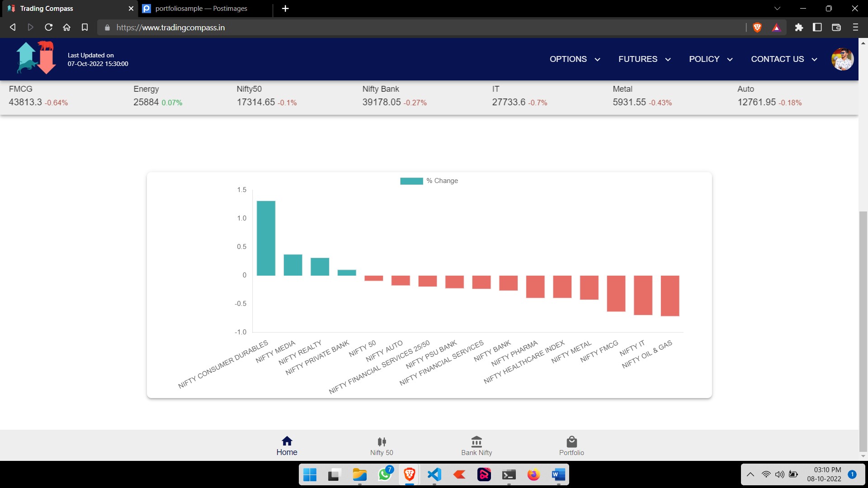The image size is (868, 488).
Task: Open the Portfolio bottom tab
Action: (x=571, y=446)
